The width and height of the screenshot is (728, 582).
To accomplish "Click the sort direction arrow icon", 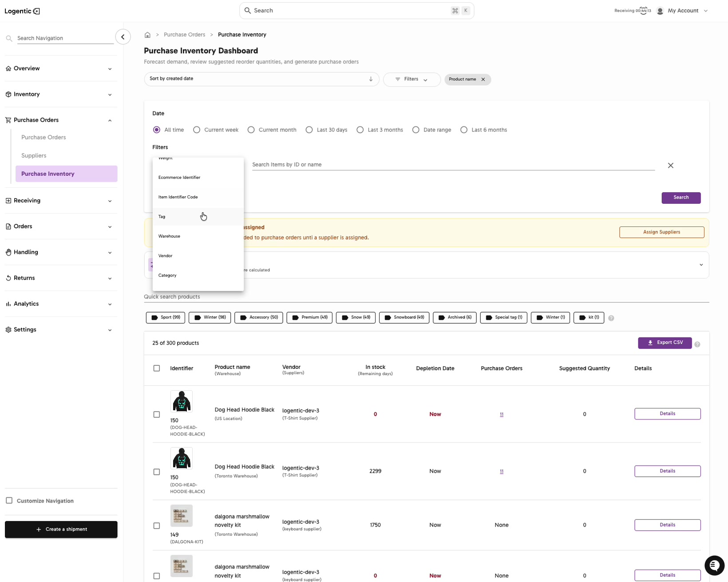I will coord(371,79).
